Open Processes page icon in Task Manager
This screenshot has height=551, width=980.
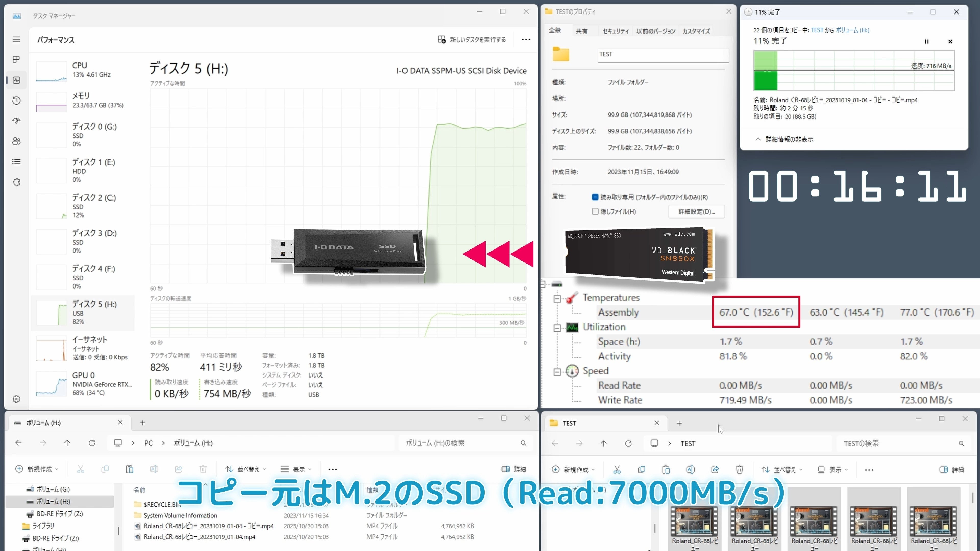click(x=16, y=60)
